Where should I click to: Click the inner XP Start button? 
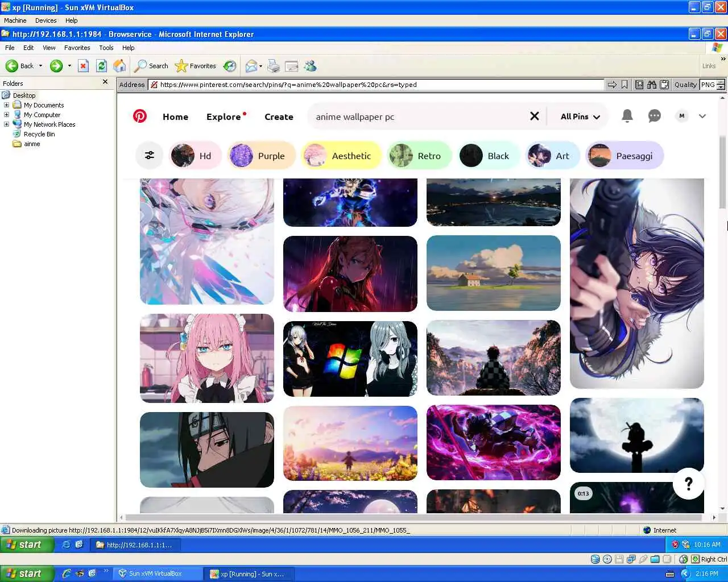click(27, 544)
